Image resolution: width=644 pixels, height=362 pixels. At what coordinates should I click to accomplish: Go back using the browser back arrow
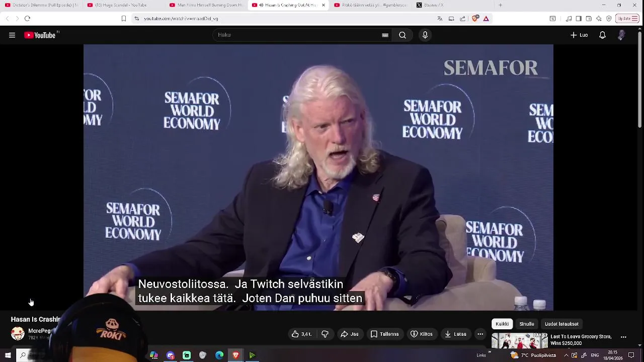pyautogui.click(x=7, y=19)
